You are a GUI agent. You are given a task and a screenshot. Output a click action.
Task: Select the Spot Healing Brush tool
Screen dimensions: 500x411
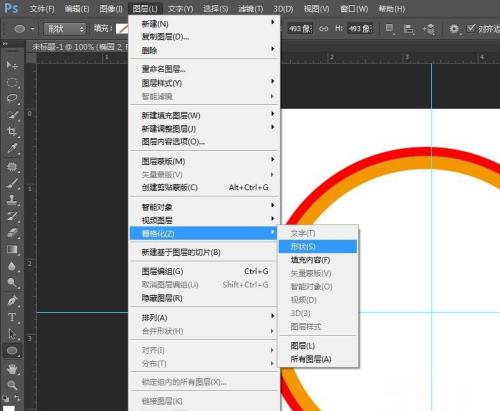(12, 166)
